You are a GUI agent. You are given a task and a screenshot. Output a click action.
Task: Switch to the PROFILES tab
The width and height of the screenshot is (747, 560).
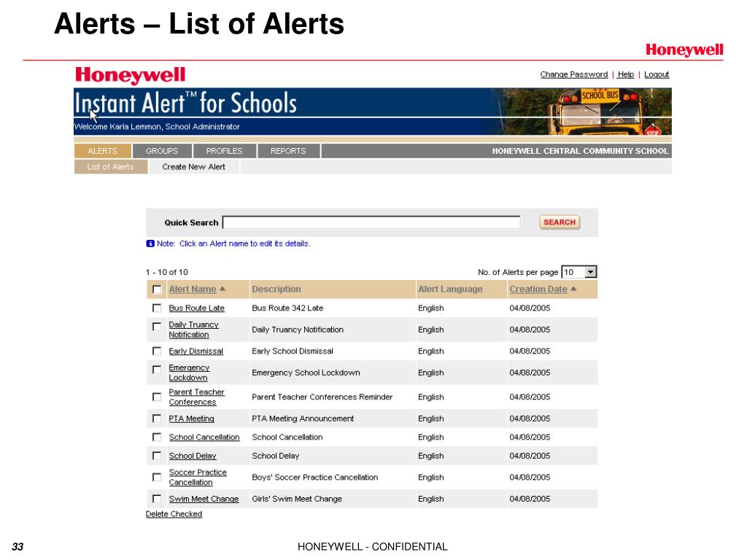coord(225,151)
